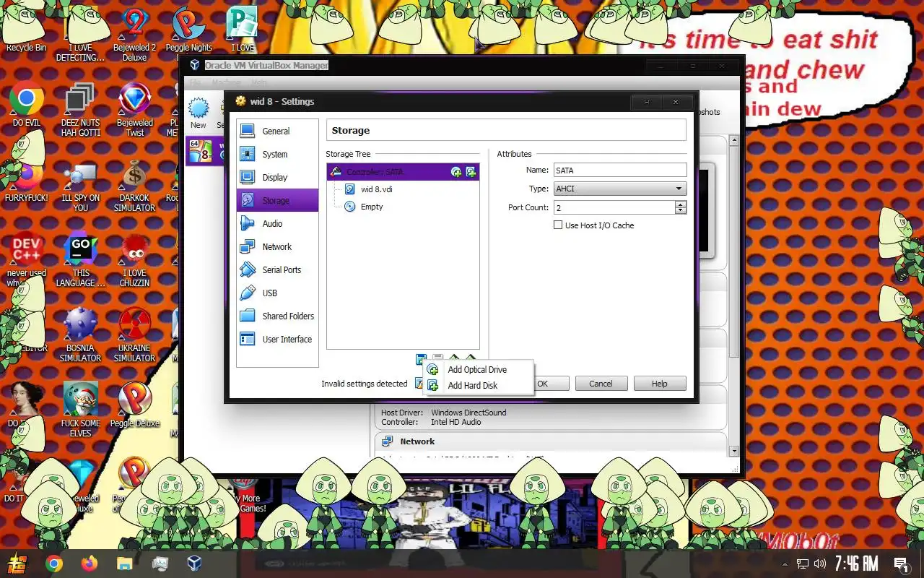
Task: Open Bejeweled Twist desktop shortcut
Action: coord(134,110)
